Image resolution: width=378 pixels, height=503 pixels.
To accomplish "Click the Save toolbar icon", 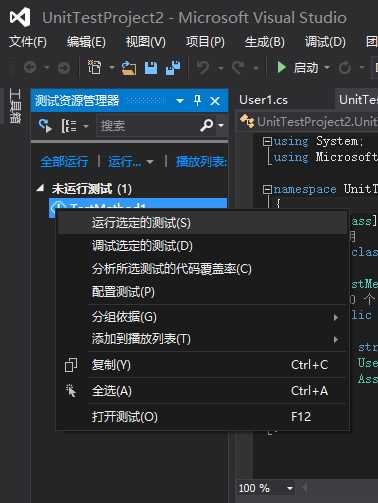I will tap(151, 68).
